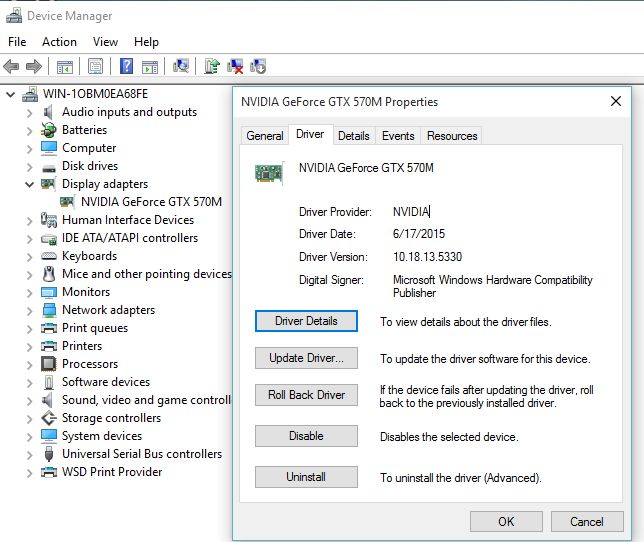644x542 pixels.
Task: Click the Universal Serial Bus controllers icon
Action: pos(49,454)
